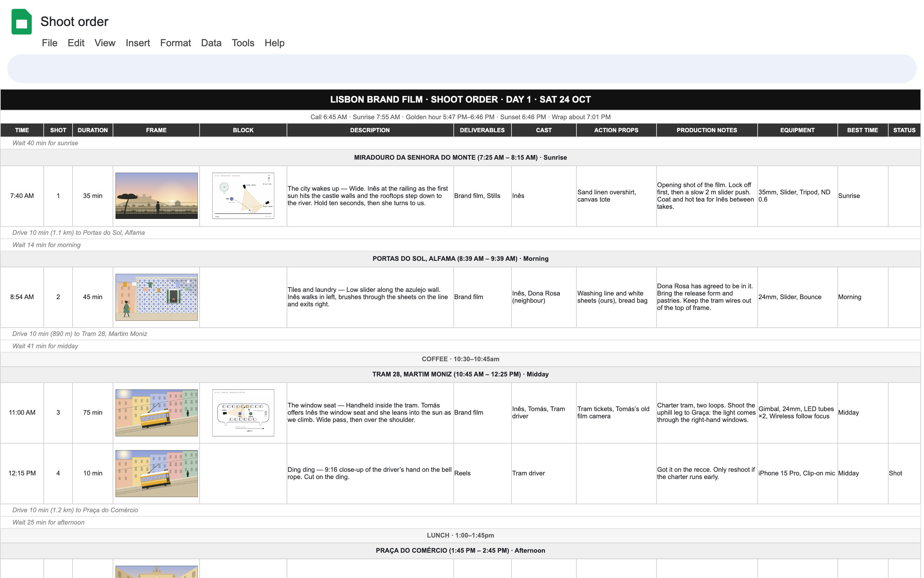Select the 'Wait 40 min for sunrise' note row
The image size is (924, 578).
tap(461, 143)
